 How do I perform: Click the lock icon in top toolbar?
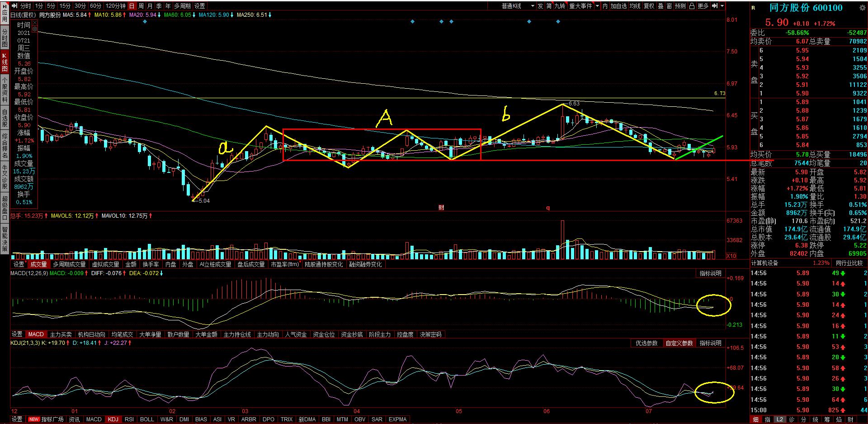(x=692, y=6)
